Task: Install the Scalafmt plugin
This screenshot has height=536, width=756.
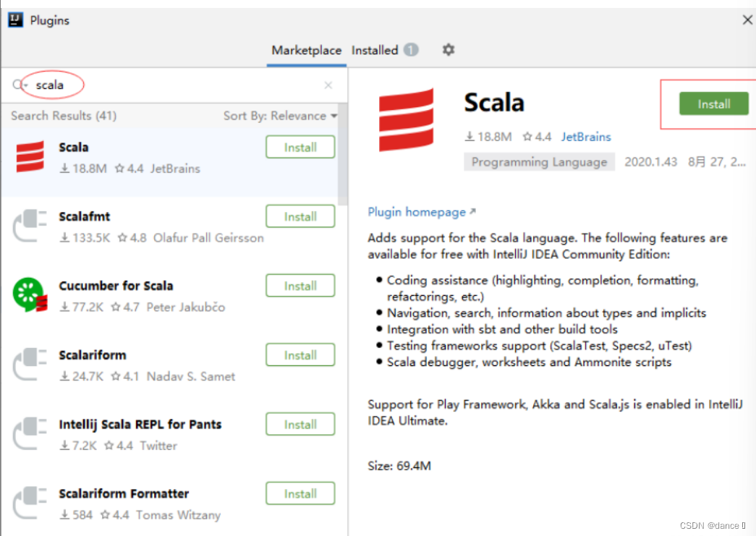Action: click(x=300, y=216)
